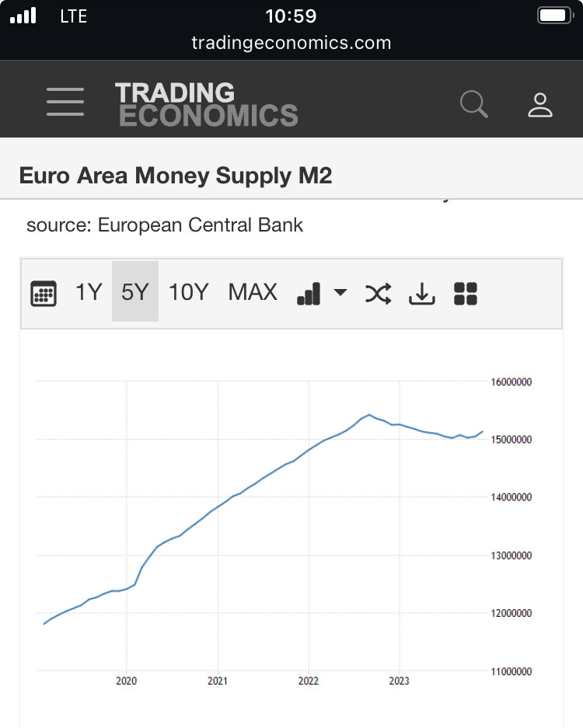Click the compare shuffle arrows icon
The height and width of the screenshot is (728, 583).
pos(378,294)
